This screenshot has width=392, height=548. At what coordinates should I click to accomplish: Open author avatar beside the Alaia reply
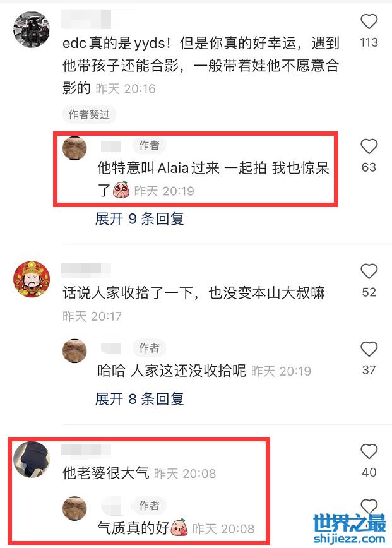pos(74,148)
